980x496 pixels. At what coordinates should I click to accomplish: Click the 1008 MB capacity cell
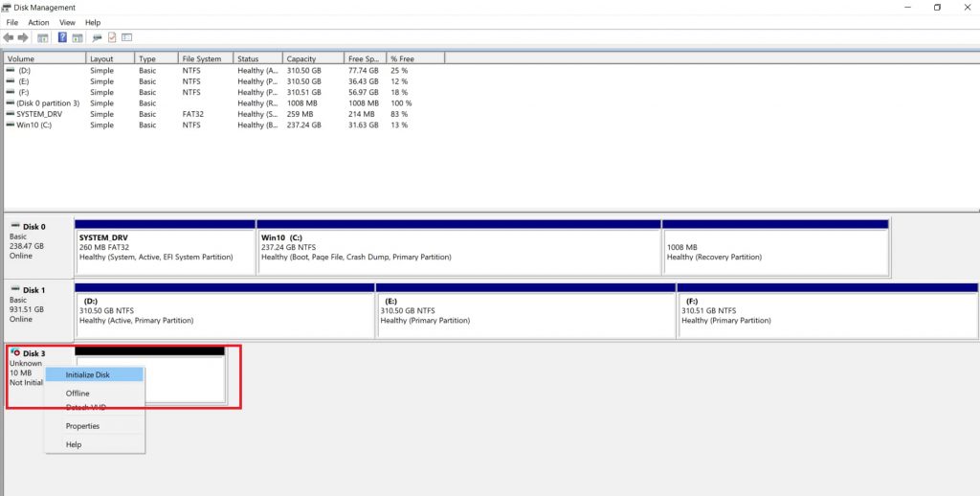301,103
